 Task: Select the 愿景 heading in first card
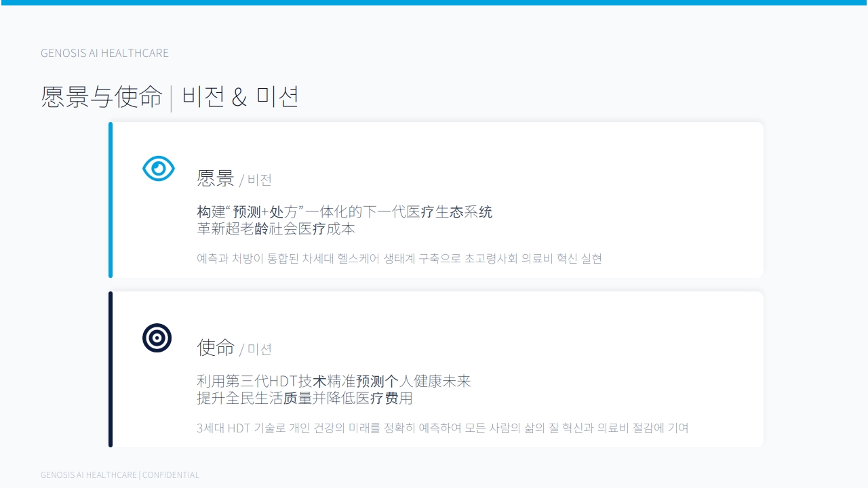coord(216,178)
